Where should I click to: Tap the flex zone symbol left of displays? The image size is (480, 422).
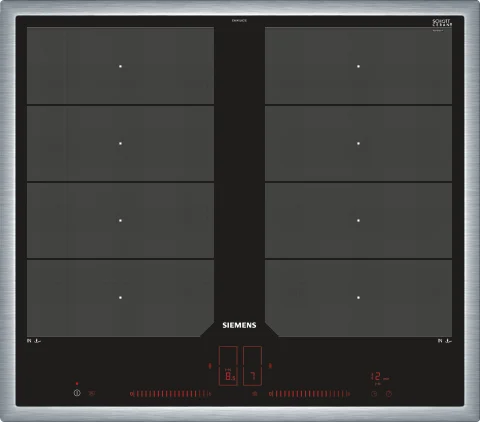click(210, 366)
